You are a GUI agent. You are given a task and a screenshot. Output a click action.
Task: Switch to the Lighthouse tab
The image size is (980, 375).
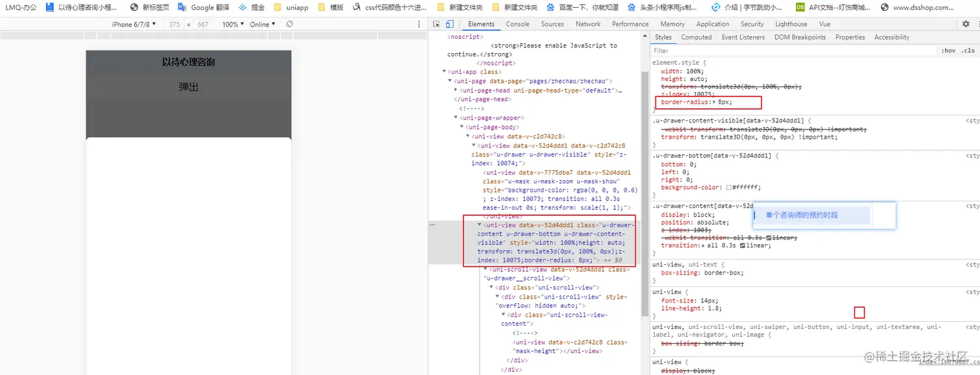pyautogui.click(x=791, y=24)
